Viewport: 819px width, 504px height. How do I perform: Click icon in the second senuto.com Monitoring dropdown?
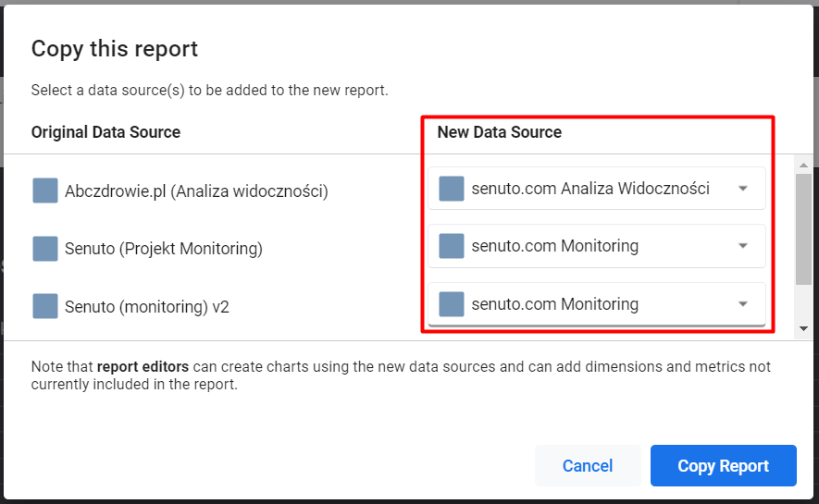coord(452,246)
